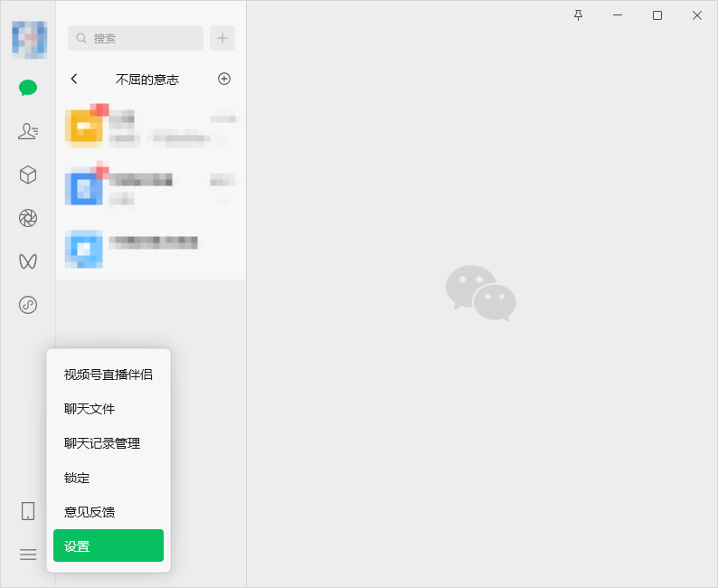Viewport: 718px width, 588px height.
Task: Toggle the hamburger menu icon
Action: pos(28,555)
